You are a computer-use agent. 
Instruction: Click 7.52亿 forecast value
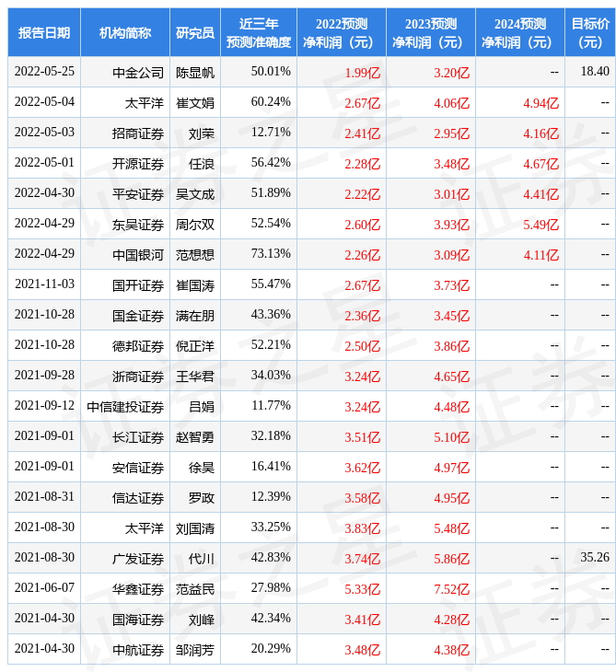452,590
